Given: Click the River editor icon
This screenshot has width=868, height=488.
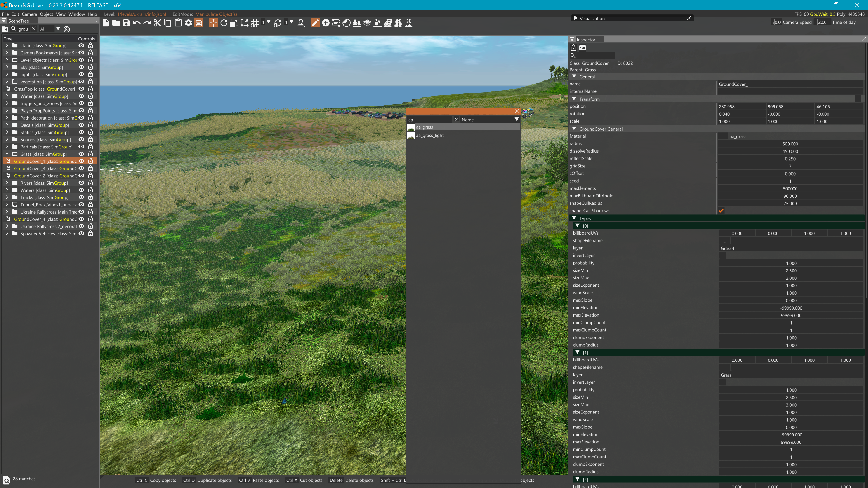Looking at the screenshot, I should point(388,23).
